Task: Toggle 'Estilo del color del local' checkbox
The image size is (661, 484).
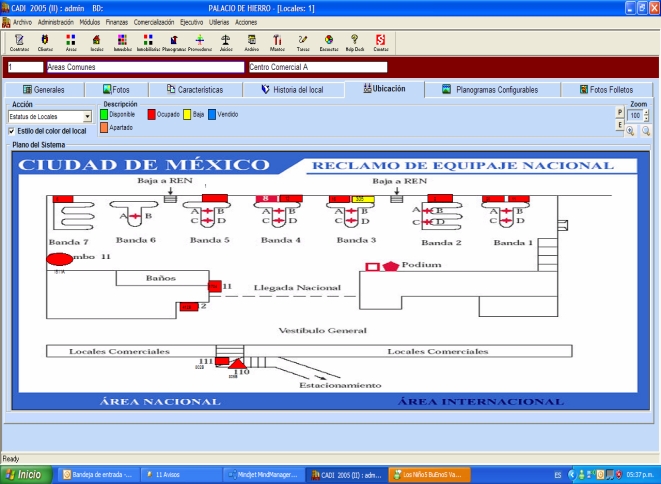Action: point(11,130)
